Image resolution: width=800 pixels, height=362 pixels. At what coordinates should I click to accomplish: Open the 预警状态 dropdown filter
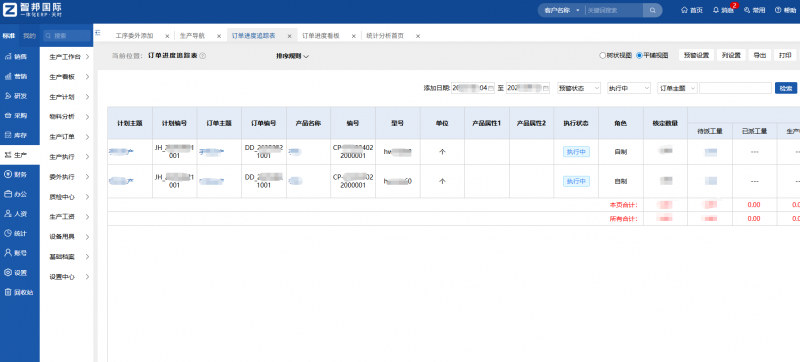click(x=579, y=88)
